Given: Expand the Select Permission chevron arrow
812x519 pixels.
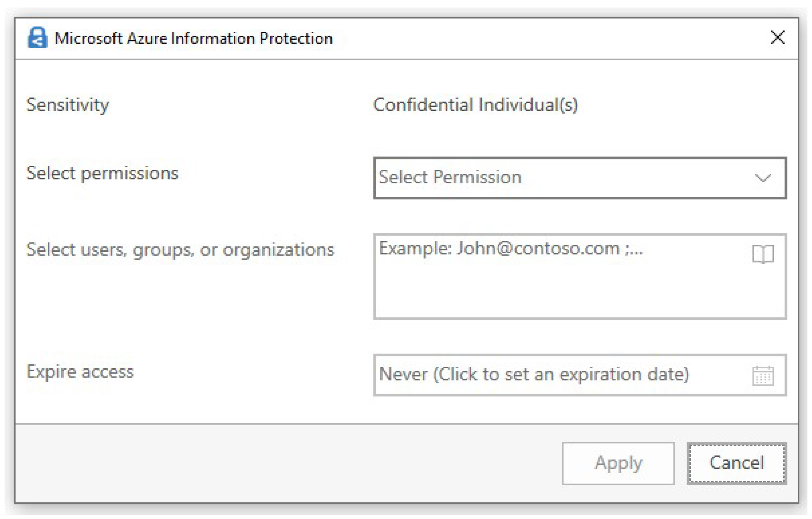Looking at the screenshot, I should pos(763,178).
